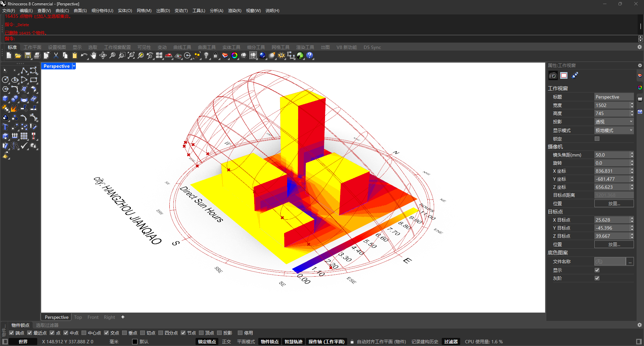This screenshot has height=346, width=644.
Task: Launch Grasshopper from the green icon
Action: tap(300, 56)
